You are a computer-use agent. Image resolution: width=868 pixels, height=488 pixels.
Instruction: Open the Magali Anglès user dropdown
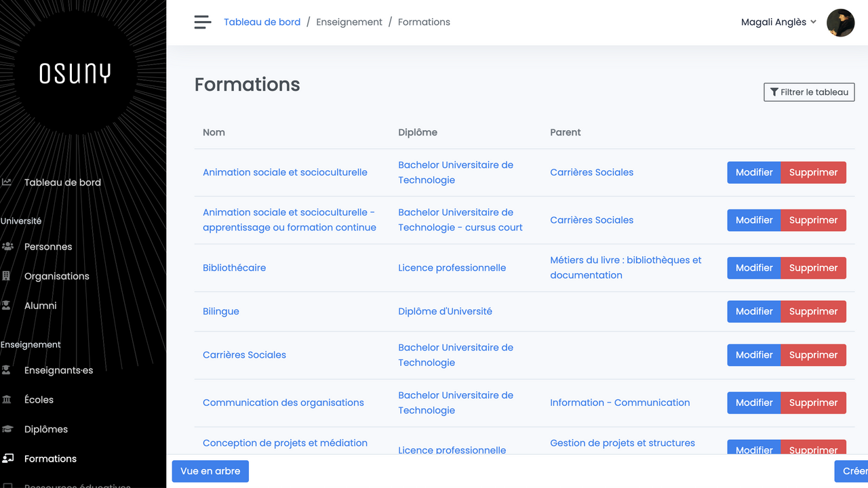pyautogui.click(x=778, y=22)
